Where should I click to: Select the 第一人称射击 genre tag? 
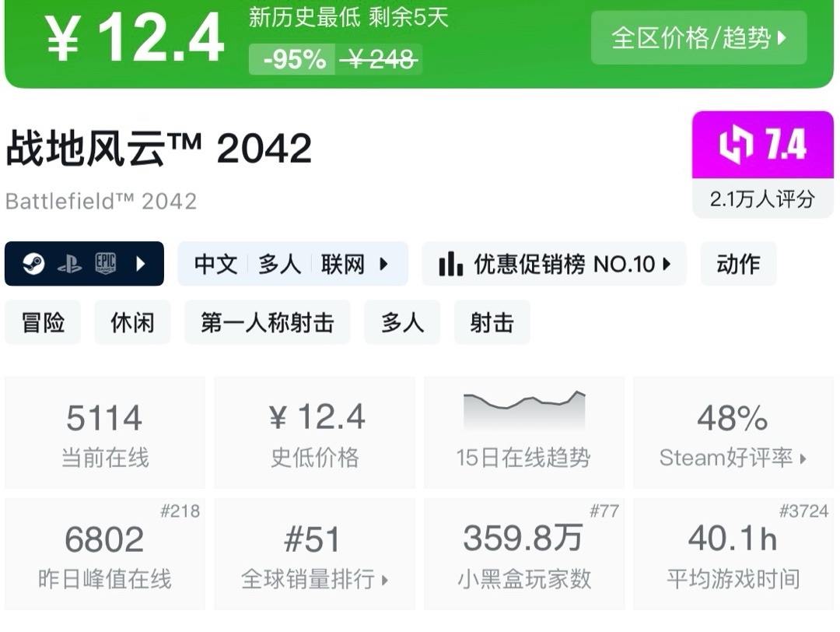[267, 322]
